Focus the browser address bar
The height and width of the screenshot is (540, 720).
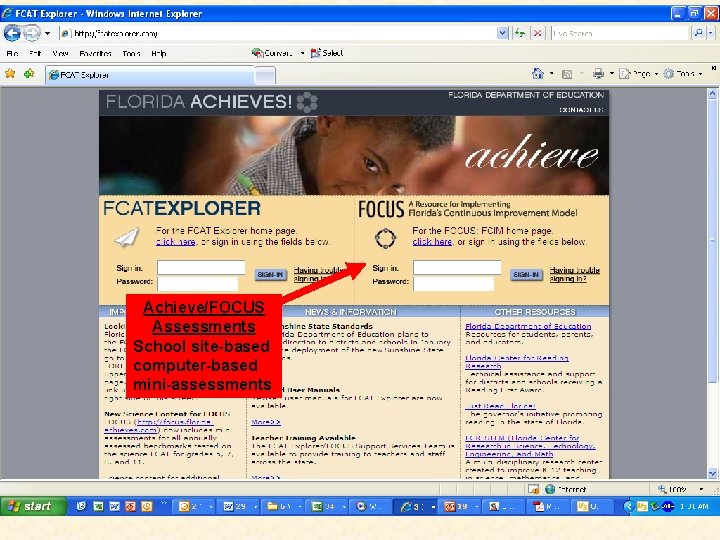click(x=278, y=34)
